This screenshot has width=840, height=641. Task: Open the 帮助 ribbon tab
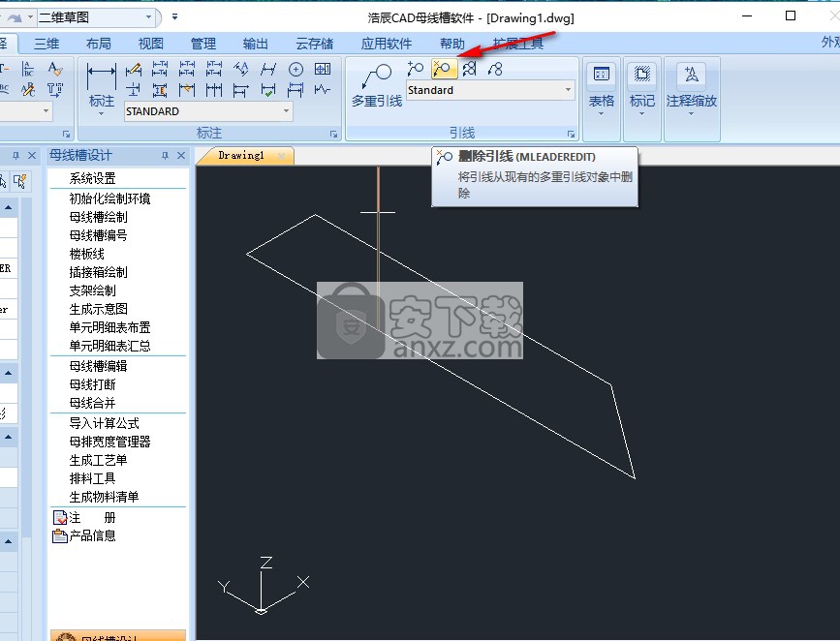click(x=452, y=44)
